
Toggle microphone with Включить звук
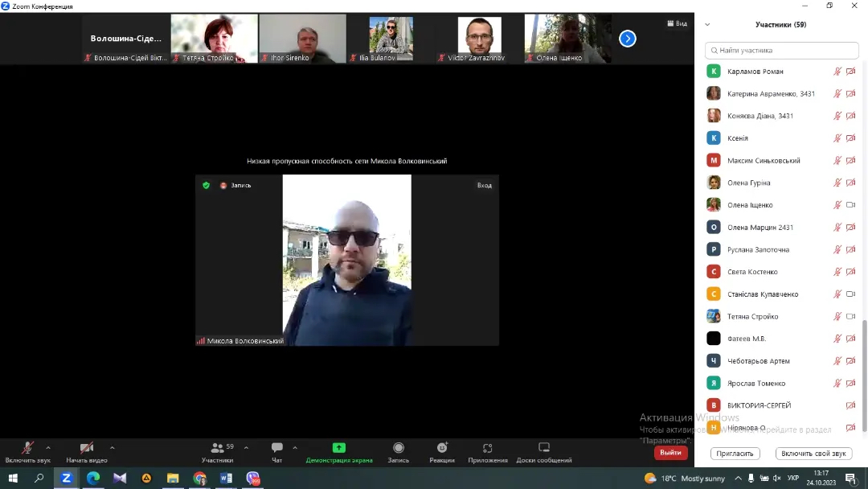[x=27, y=448]
